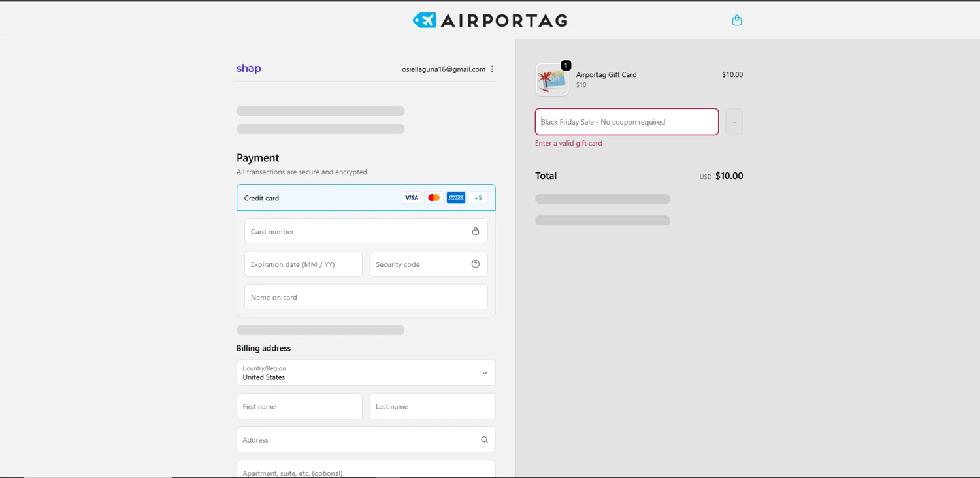
Task: Click the Billing address heading
Action: pos(263,348)
